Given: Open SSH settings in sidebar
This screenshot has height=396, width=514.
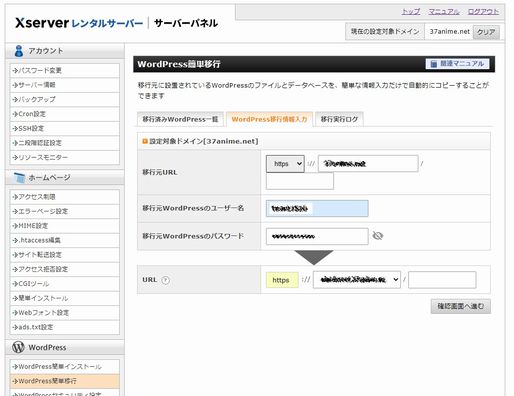Looking at the screenshot, I should click(x=65, y=128).
